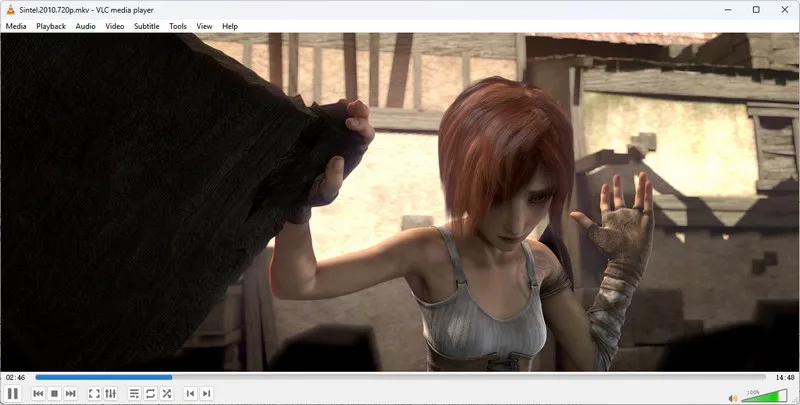Click the VLC cone icon in title bar
Viewport: 800px width, 405px height.
tap(10, 10)
